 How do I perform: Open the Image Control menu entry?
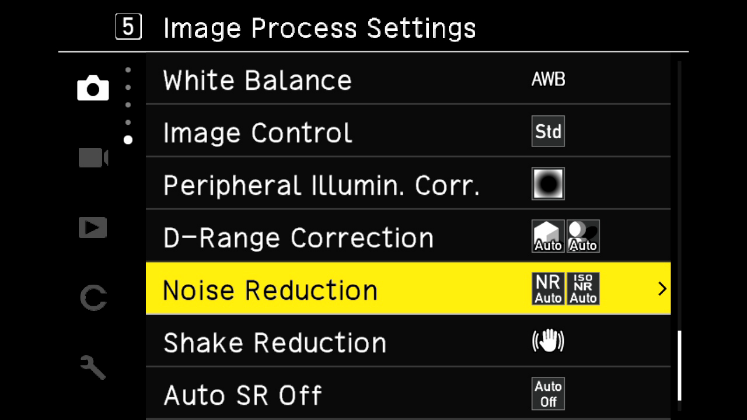257,132
